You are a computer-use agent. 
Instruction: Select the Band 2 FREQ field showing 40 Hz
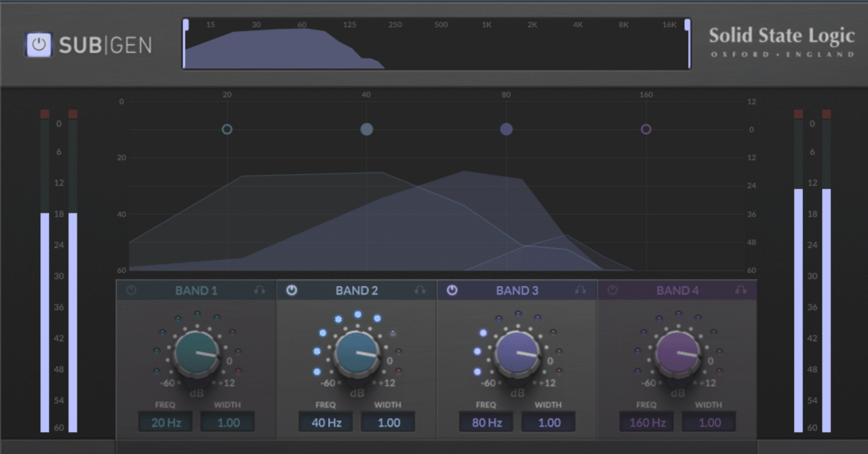point(326,422)
